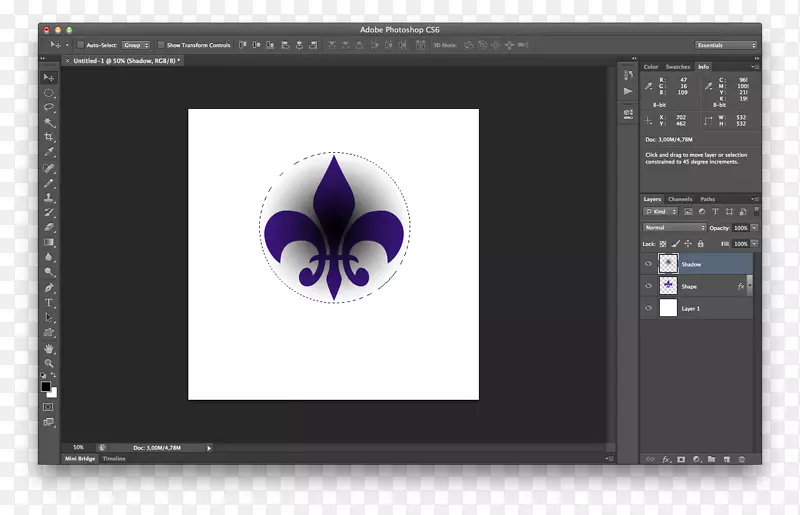Select the Crop tool
The height and width of the screenshot is (515, 800).
click(48, 137)
